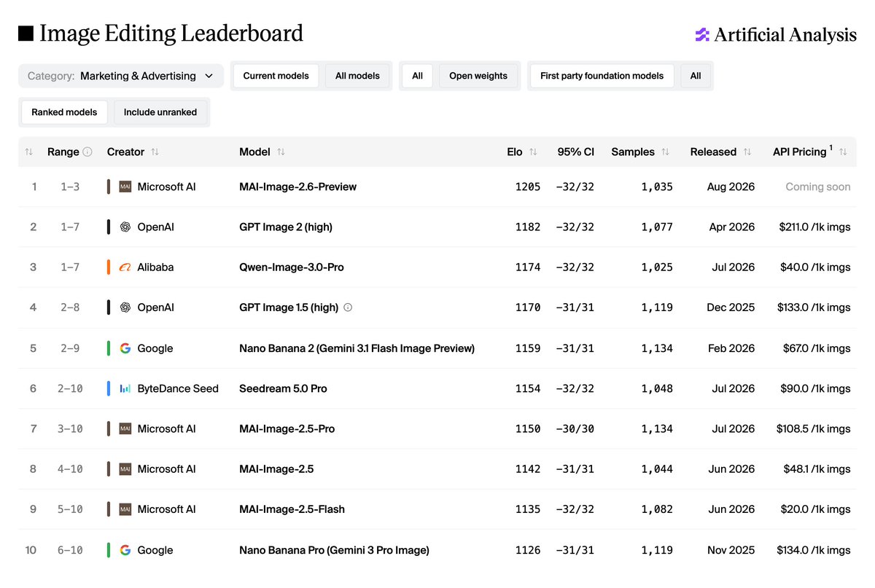Open MAI-Image-2.6-Preview model link
875x588 pixels.
[x=297, y=187]
